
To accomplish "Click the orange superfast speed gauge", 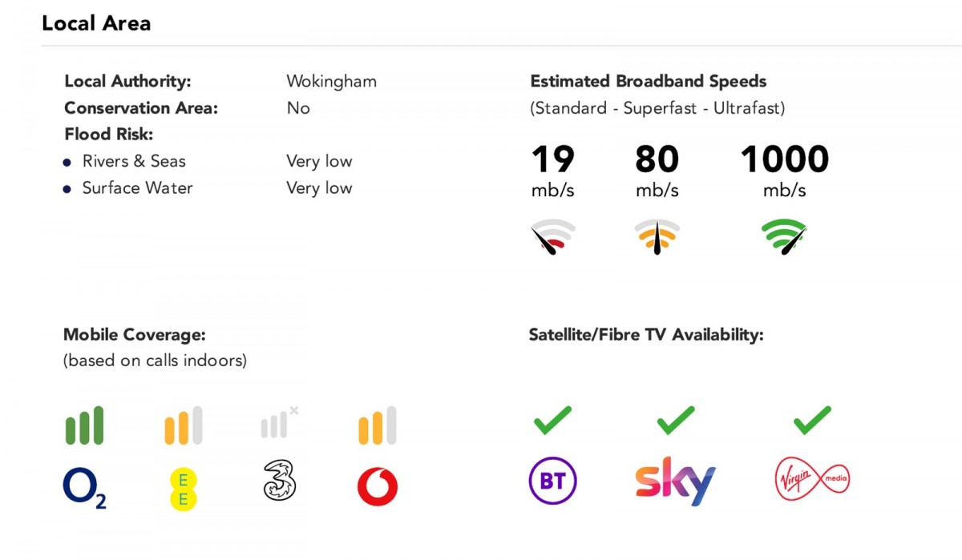I will click(657, 237).
